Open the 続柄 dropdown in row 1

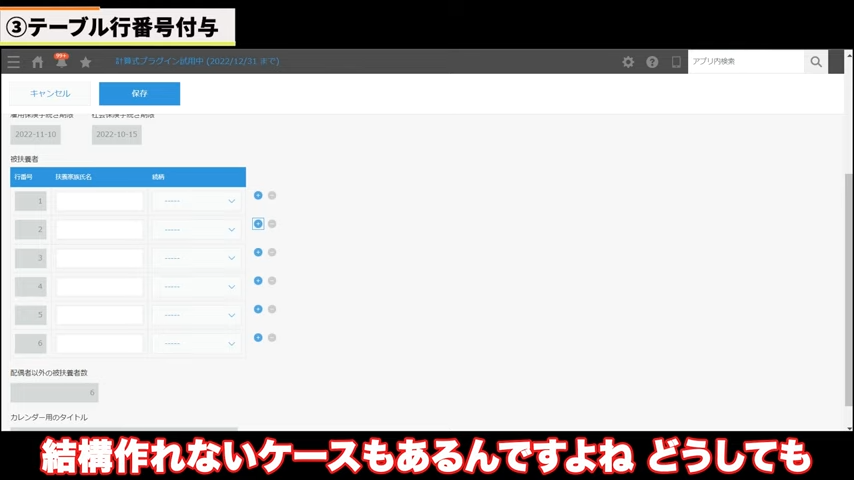pyautogui.click(x=196, y=201)
